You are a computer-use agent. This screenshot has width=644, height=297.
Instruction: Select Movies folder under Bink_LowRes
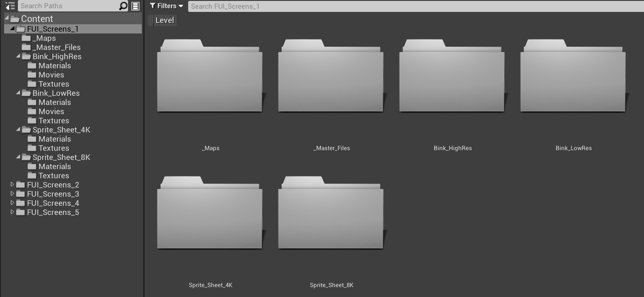pyautogui.click(x=51, y=111)
